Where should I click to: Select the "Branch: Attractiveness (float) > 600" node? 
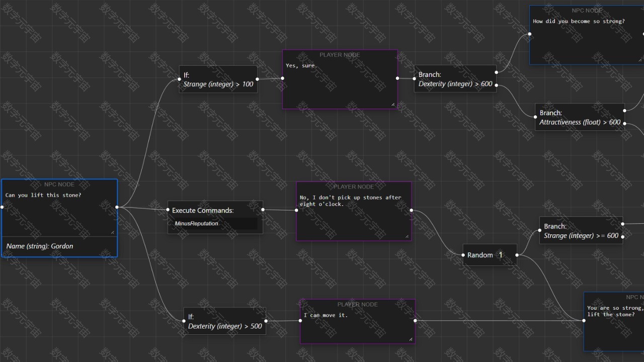(580, 117)
